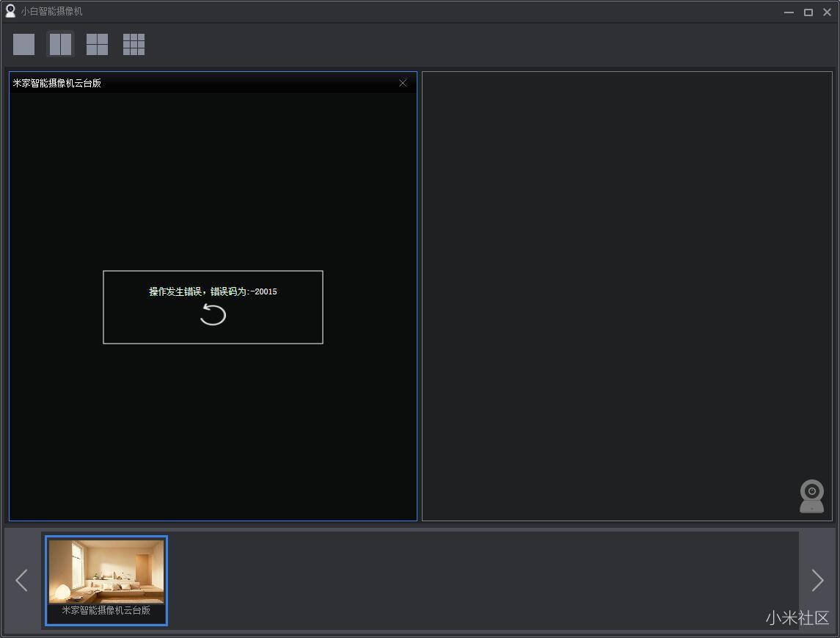Switch to single-pane view layout
Screen dimensions: 840x638
coord(23,44)
